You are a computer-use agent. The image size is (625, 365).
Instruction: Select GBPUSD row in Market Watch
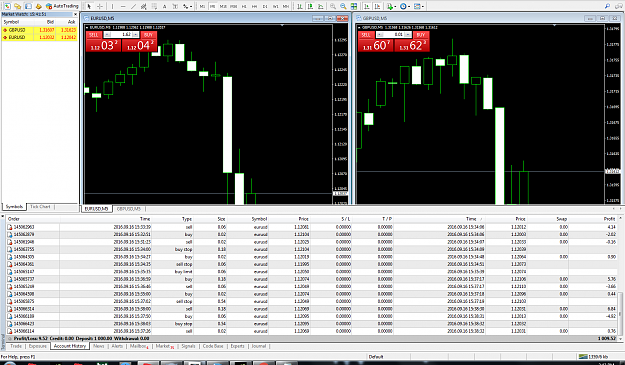click(39, 30)
